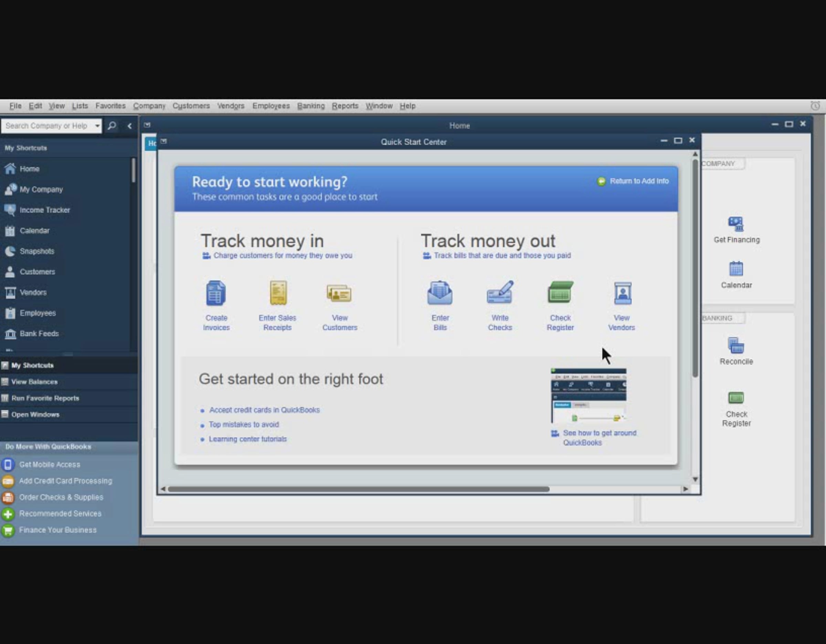Collapse the left shortcuts sidebar arrow
The image size is (826, 644).
click(x=130, y=126)
